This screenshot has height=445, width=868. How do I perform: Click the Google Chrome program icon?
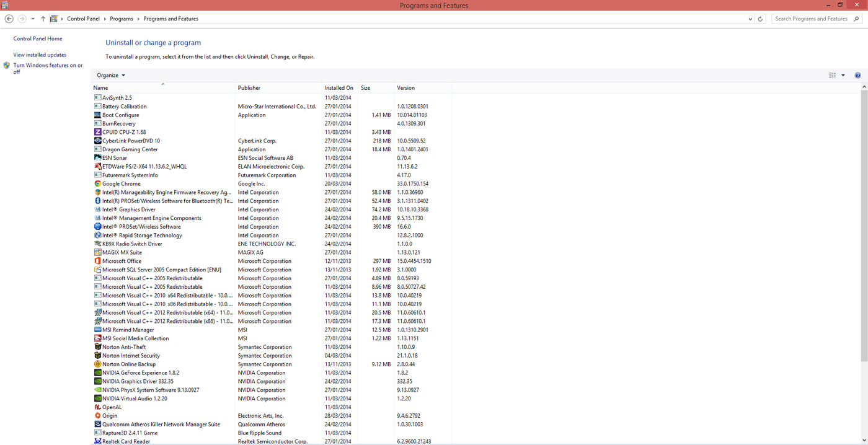[97, 183]
